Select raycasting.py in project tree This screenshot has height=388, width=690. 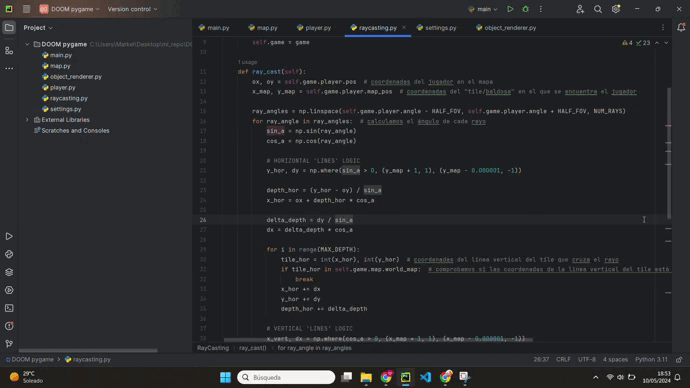click(65, 98)
